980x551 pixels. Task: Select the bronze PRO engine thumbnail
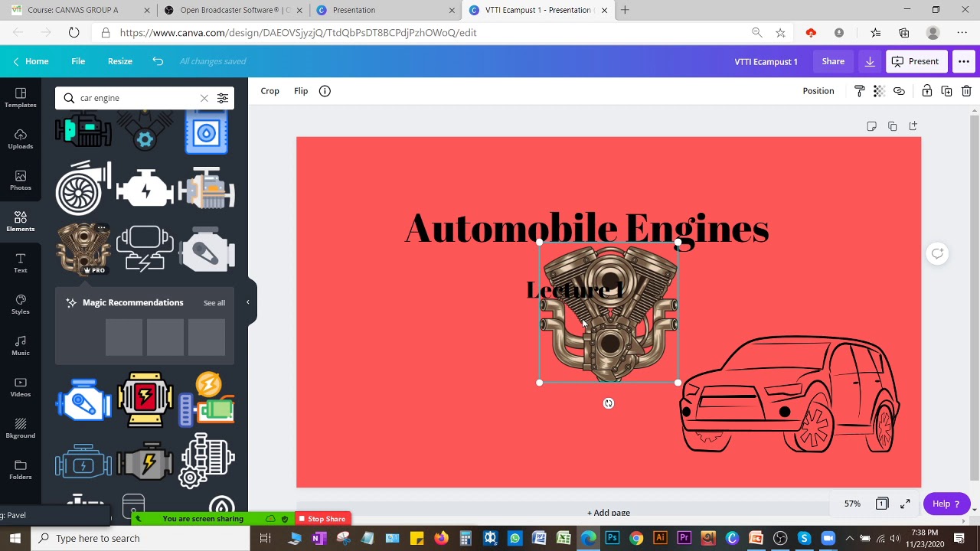pos(83,249)
